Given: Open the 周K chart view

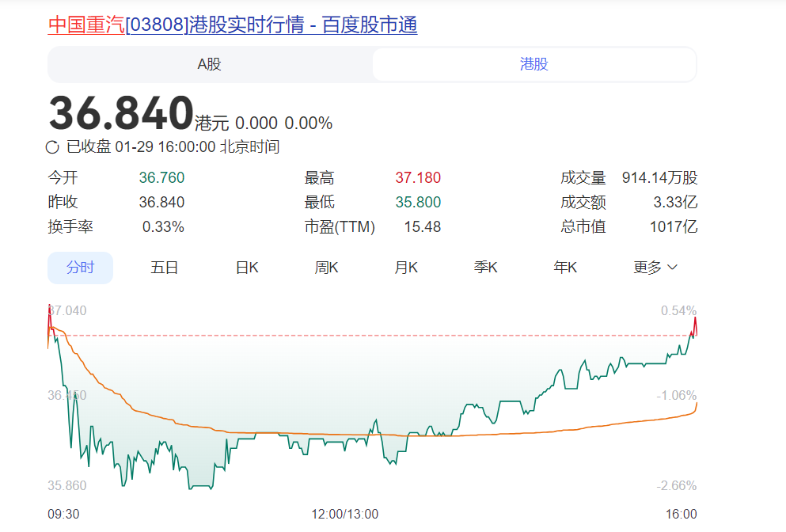Looking at the screenshot, I should (326, 268).
